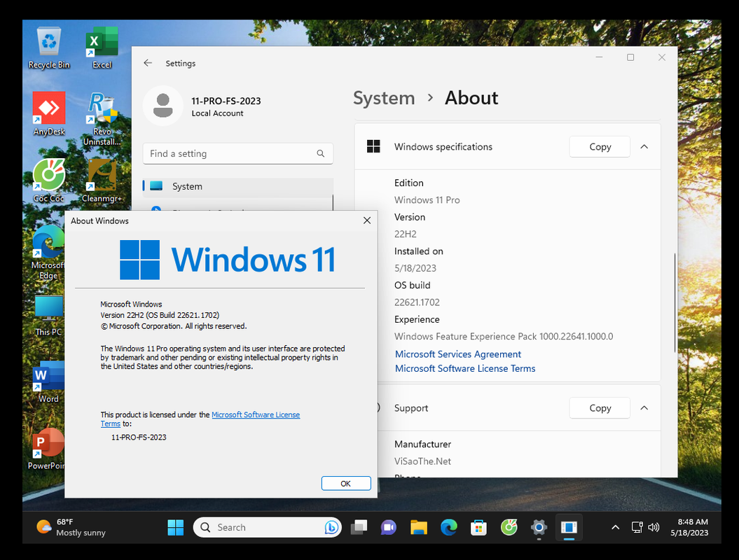Open Microsoft Software License Terms in Settings
Screen dimensions: 739x560
(x=465, y=368)
